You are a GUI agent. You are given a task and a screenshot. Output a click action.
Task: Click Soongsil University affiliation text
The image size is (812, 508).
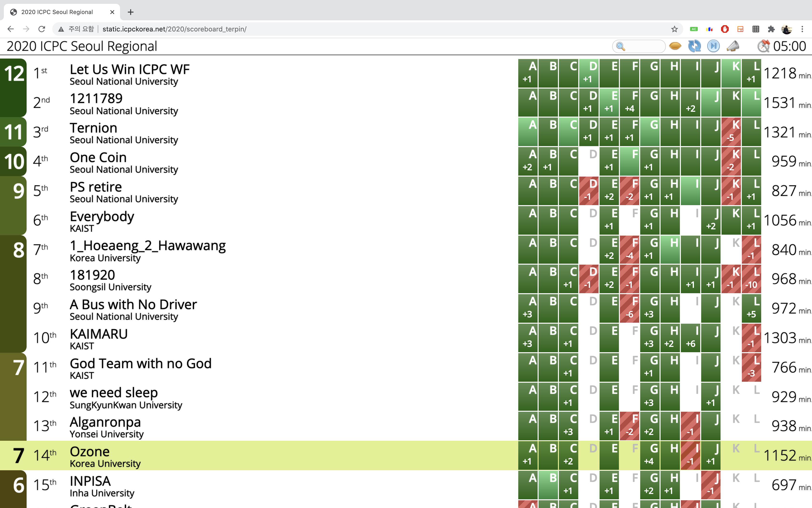(111, 287)
